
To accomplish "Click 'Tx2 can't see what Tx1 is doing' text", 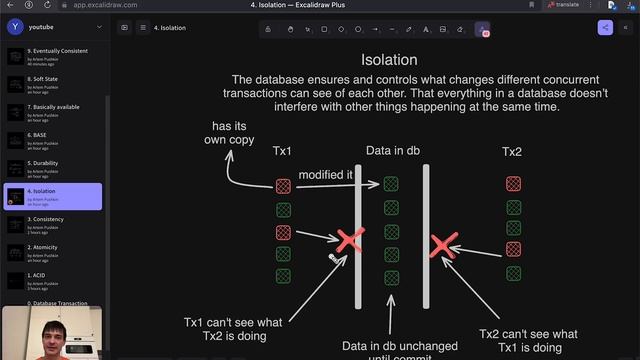I will click(529, 340).
